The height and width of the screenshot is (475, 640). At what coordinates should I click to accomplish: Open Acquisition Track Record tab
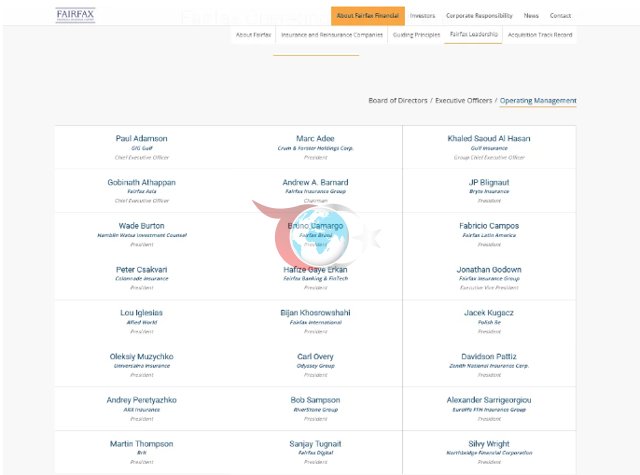point(540,35)
